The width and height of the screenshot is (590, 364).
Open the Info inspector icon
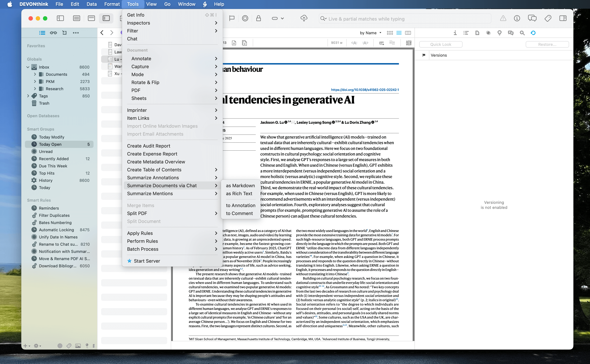[455, 33]
